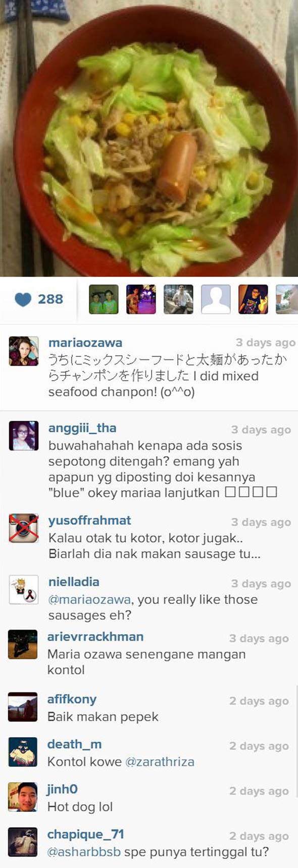Click mariaozawa's profile avatar
The image size is (298, 868).
click(x=24, y=351)
